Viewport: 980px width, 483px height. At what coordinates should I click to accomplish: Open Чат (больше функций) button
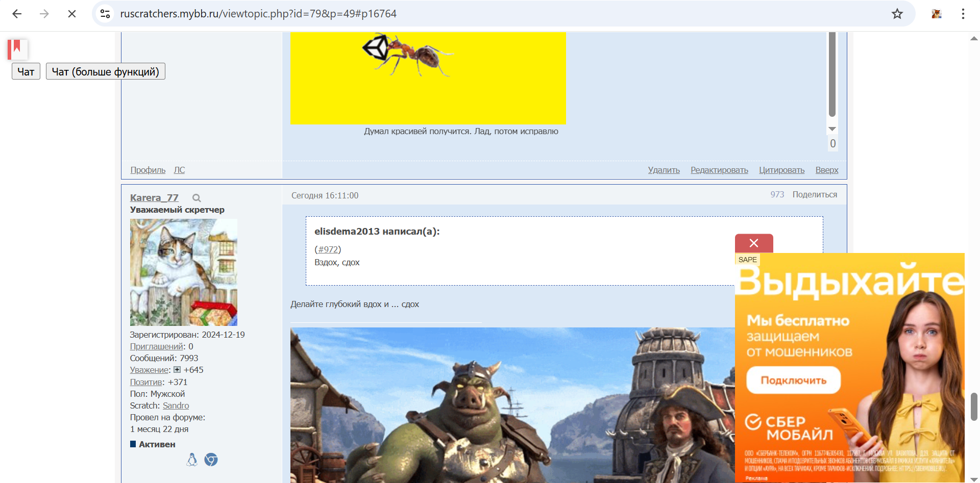(x=106, y=71)
